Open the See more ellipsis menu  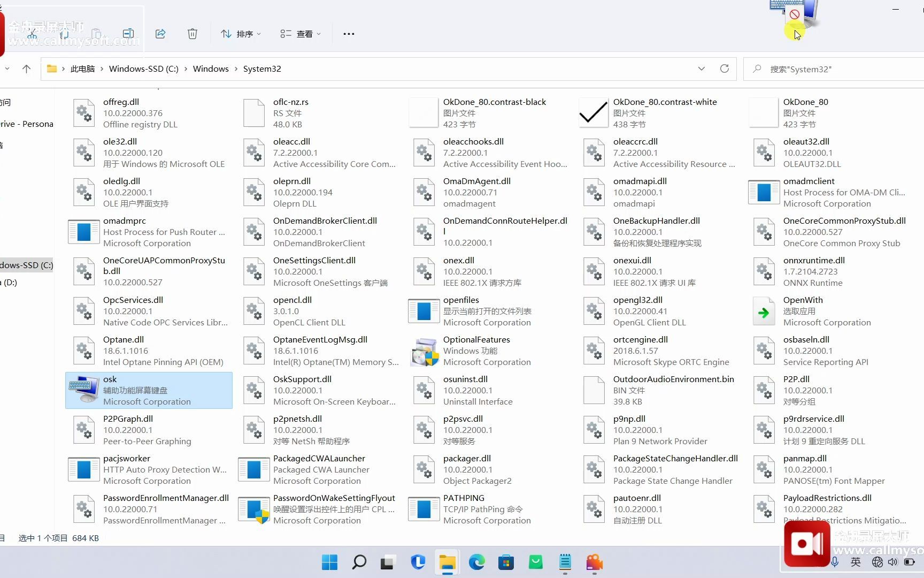(349, 34)
